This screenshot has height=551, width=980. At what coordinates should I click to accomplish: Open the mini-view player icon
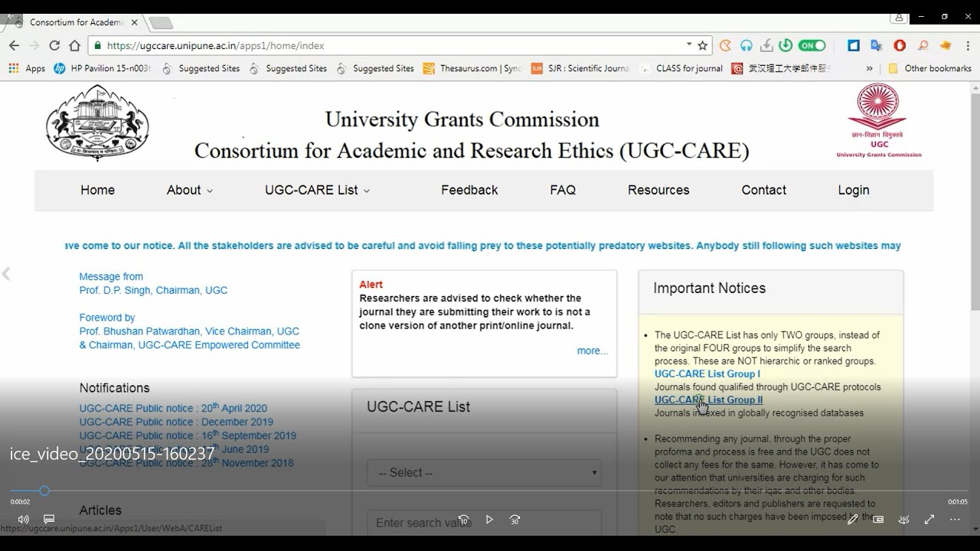click(x=878, y=520)
